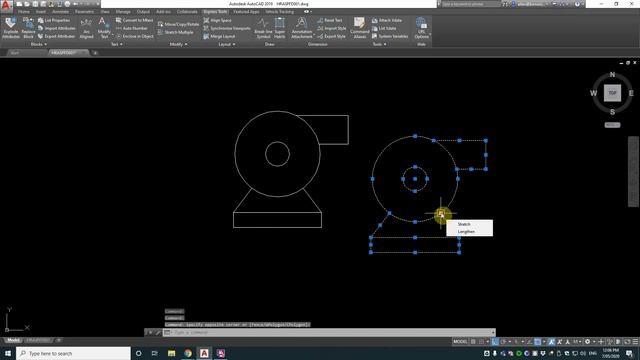
Task: Click URL Options tool
Action: (x=421, y=28)
